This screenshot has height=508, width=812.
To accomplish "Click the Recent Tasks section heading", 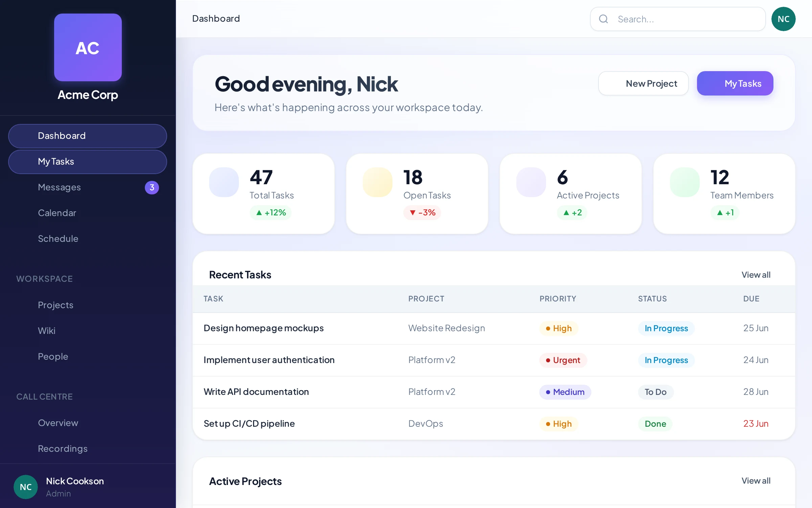I will (x=240, y=275).
